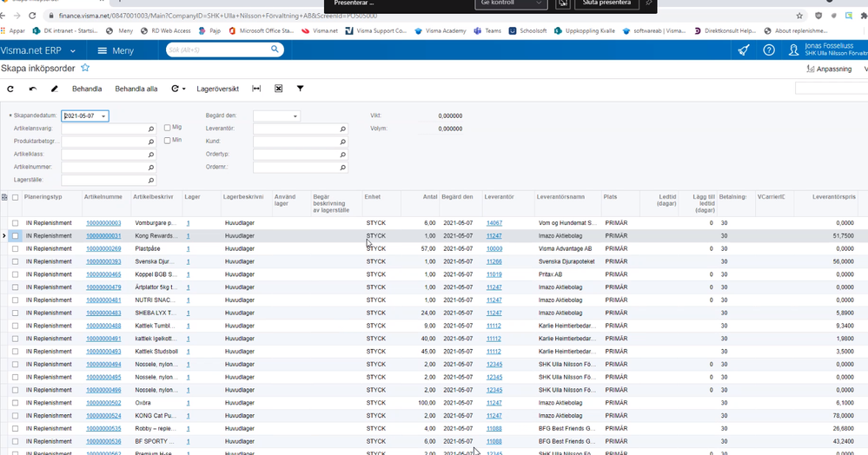Click lookup icon for Kund field
Image resolution: width=868 pixels, height=455 pixels.
(x=342, y=142)
